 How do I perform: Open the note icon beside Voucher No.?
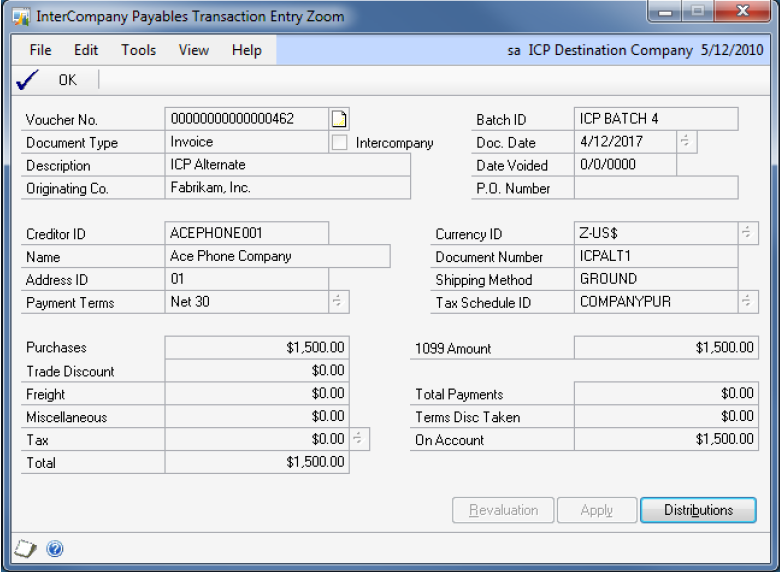coord(340,119)
